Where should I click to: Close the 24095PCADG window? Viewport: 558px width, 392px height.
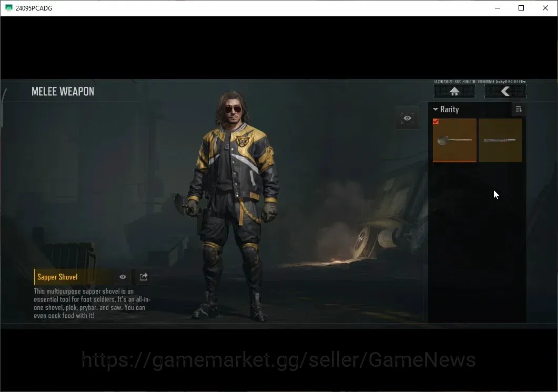point(545,8)
